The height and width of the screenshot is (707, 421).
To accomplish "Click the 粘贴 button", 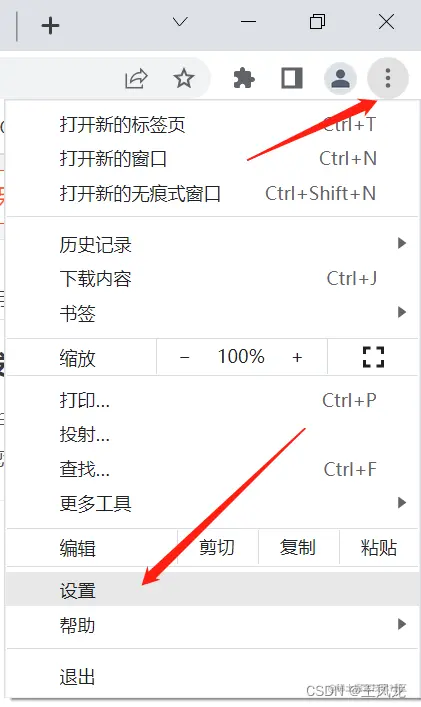I will click(379, 547).
